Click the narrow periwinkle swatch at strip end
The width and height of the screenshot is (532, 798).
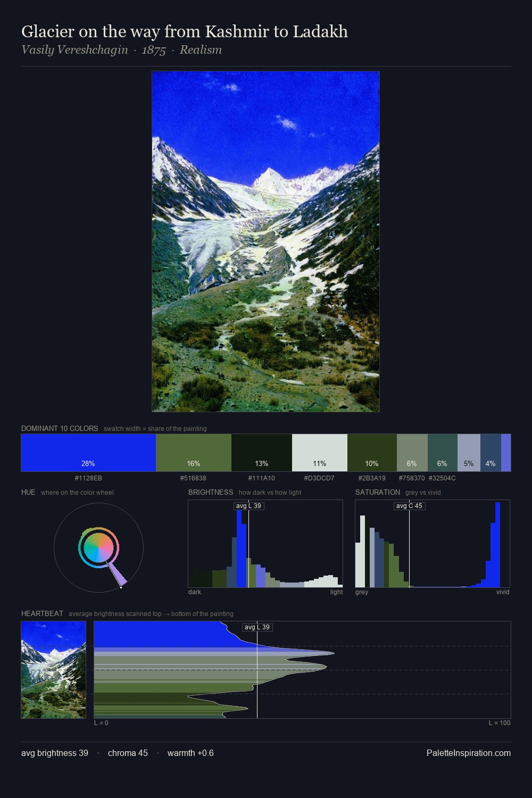[x=506, y=453]
